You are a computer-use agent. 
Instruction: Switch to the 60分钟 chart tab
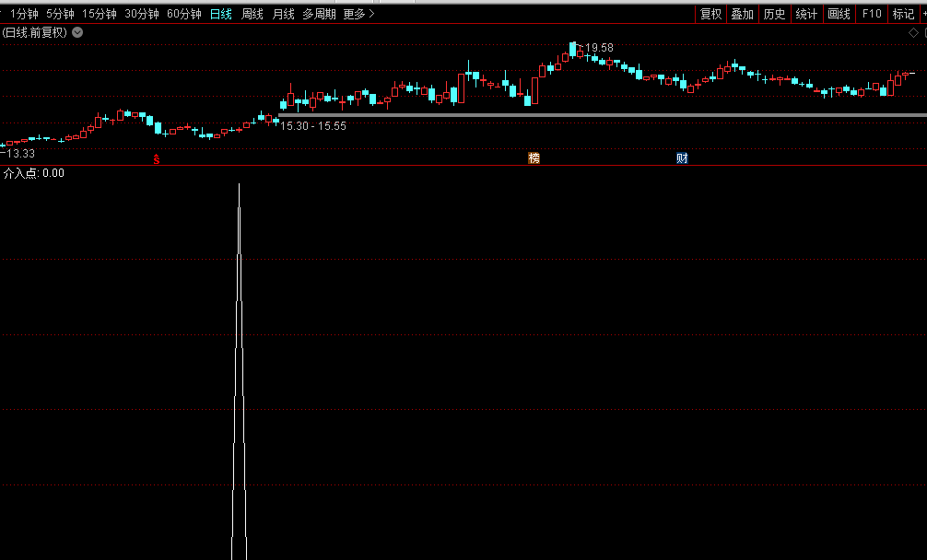pyautogui.click(x=183, y=14)
